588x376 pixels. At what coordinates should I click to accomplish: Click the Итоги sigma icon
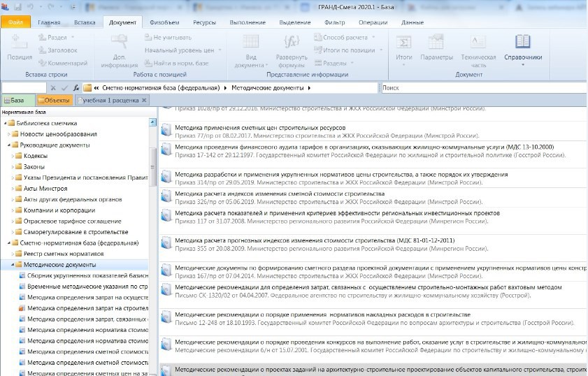point(404,42)
